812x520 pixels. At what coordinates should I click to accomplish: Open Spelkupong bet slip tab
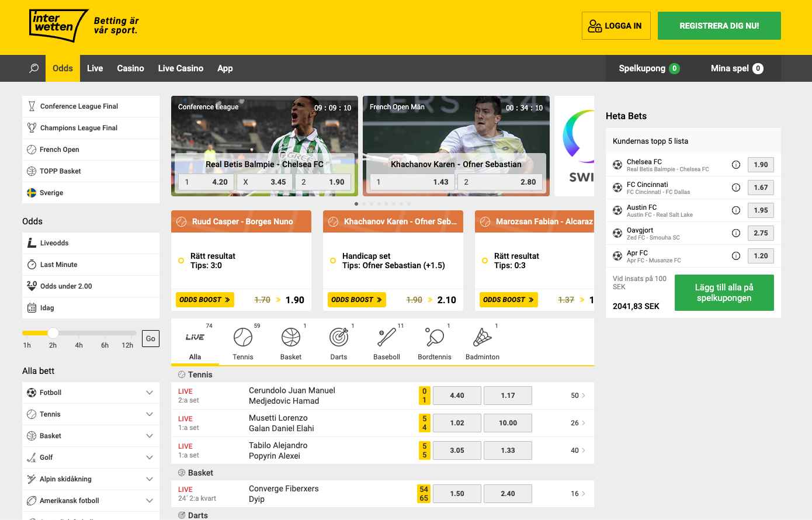point(649,68)
